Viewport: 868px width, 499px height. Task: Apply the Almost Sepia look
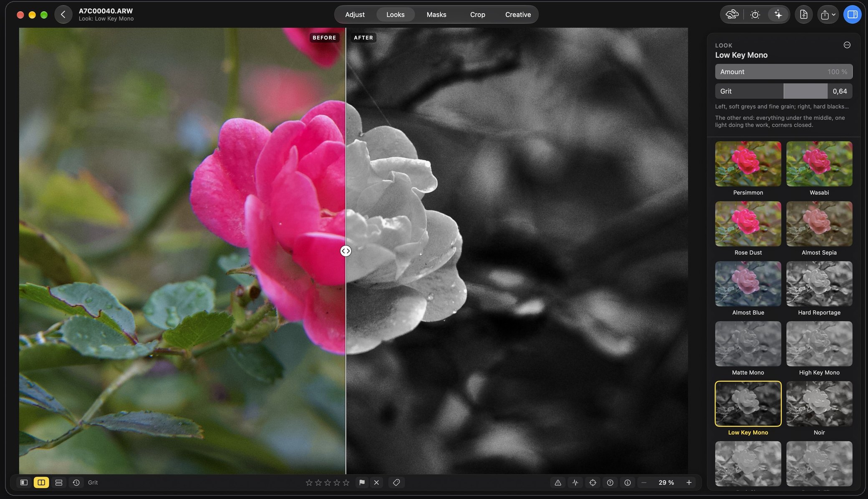[819, 224]
